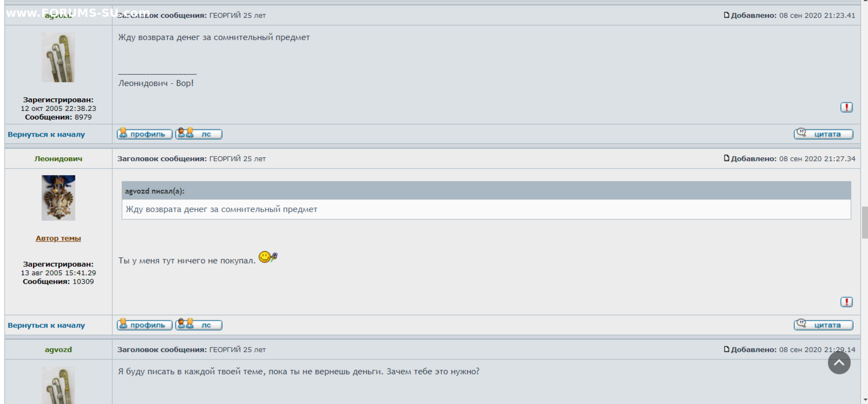Open agvozd's profile via профиль button
Image resolution: width=868 pixels, height=404 pixels.
145,134
